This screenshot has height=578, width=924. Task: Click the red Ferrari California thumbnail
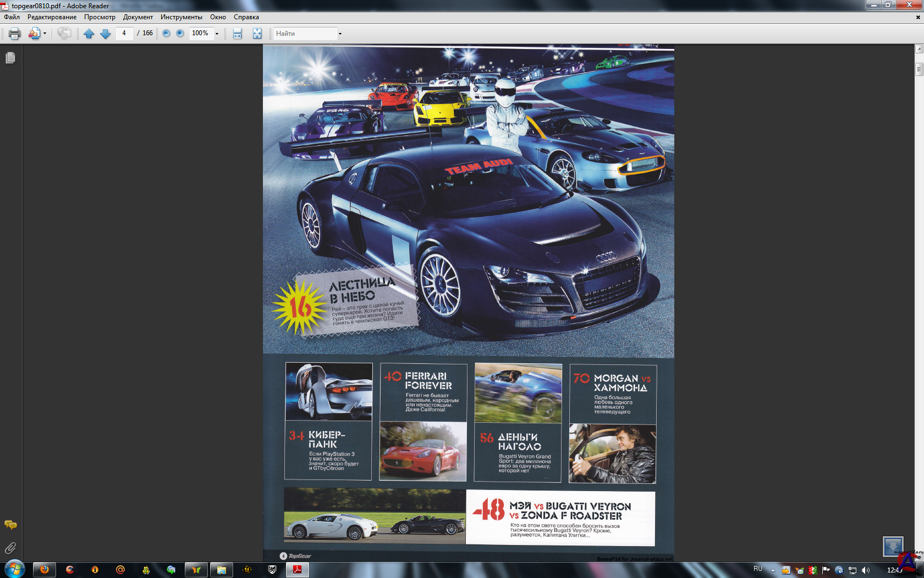[x=423, y=451]
